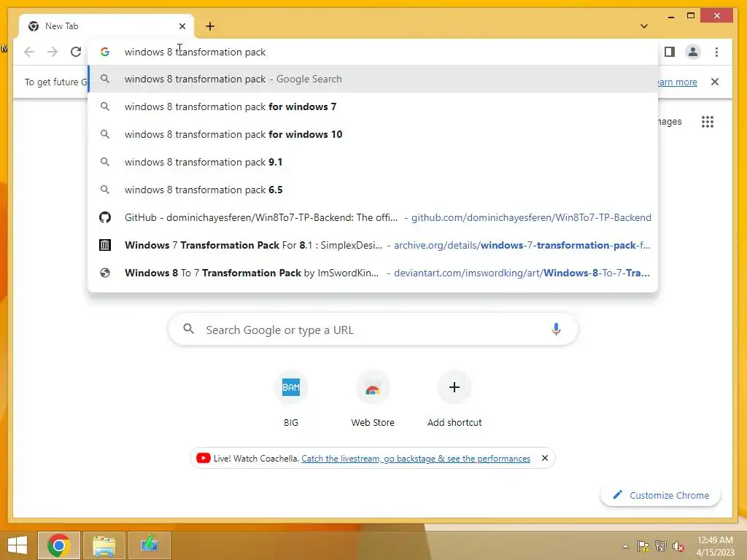The width and height of the screenshot is (747, 560).
Task: Select the New Tab tab
Action: [x=107, y=26]
